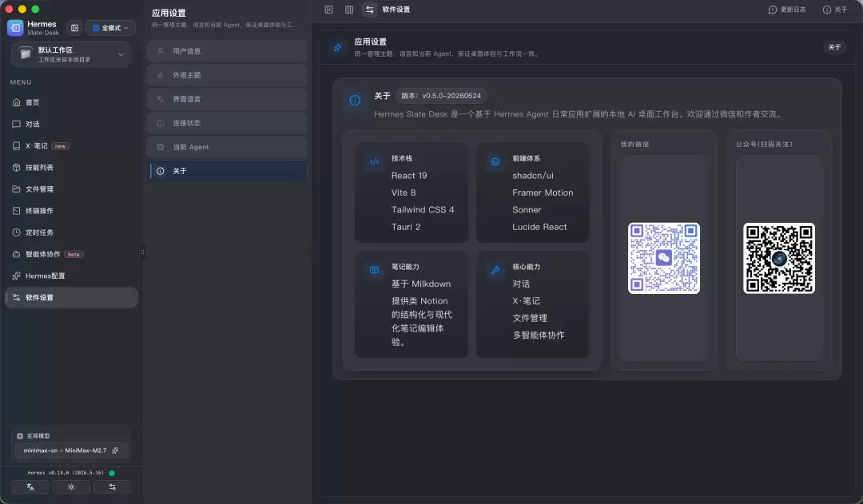Select 关于 in the settings list
The image size is (863, 504).
click(x=227, y=171)
